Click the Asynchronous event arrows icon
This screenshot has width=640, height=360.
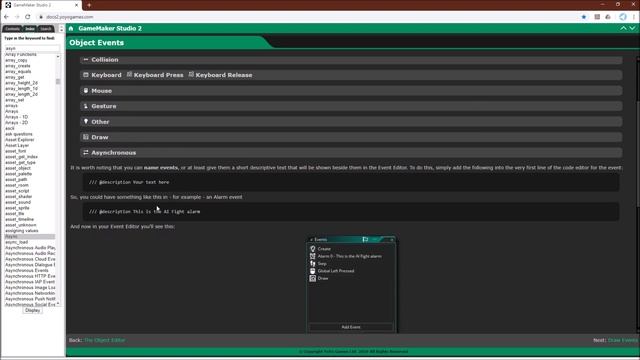(86, 152)
